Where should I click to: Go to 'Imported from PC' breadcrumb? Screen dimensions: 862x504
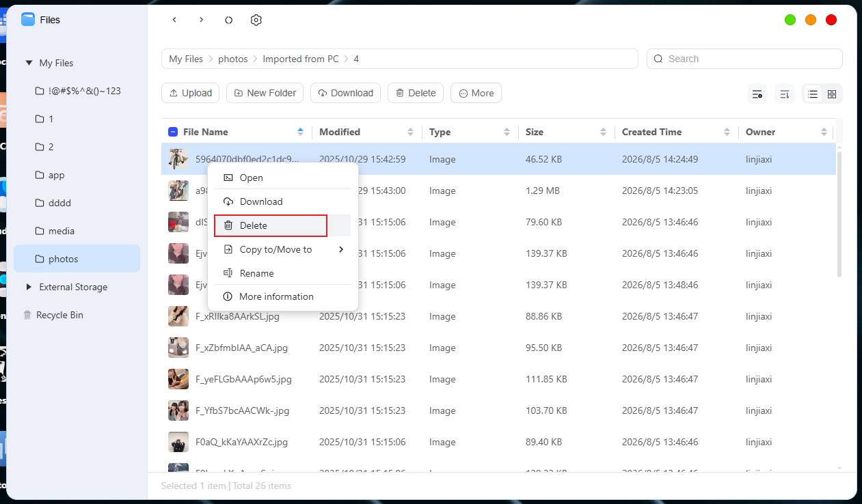(301, 59)
